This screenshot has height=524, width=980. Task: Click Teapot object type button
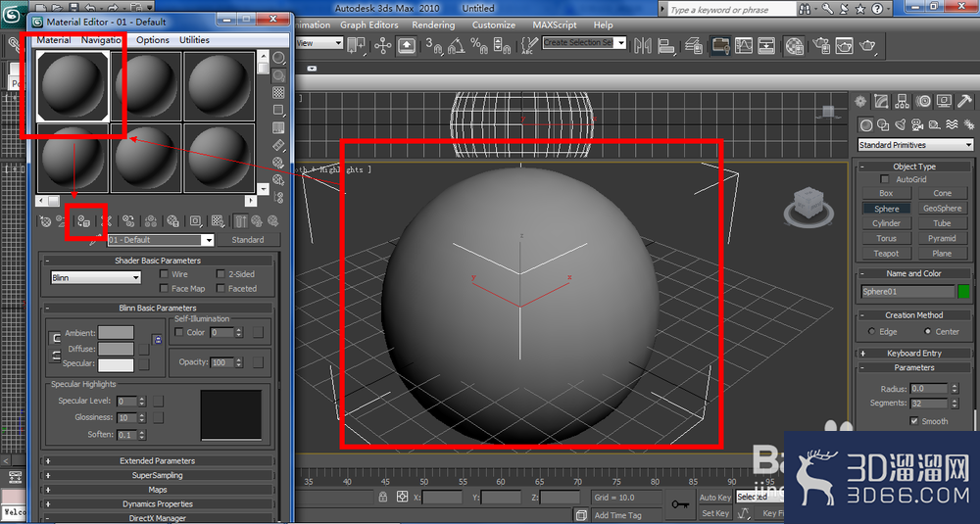coord(886,253)
